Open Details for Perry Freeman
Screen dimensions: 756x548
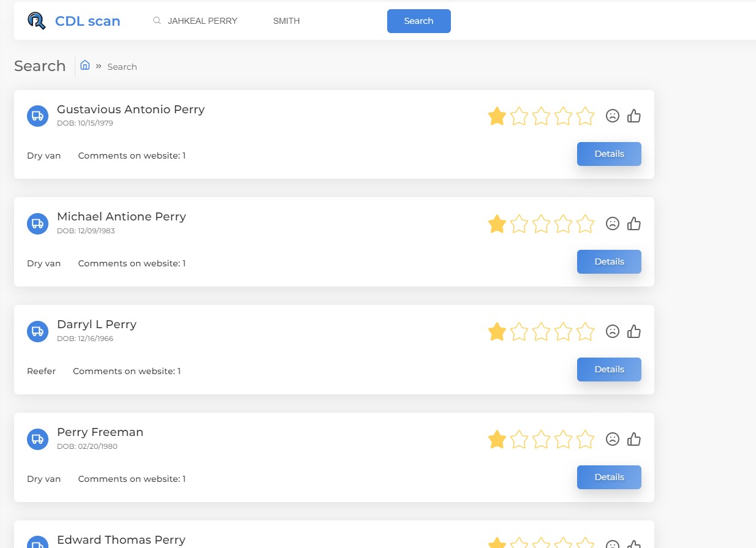click(609, 477)
